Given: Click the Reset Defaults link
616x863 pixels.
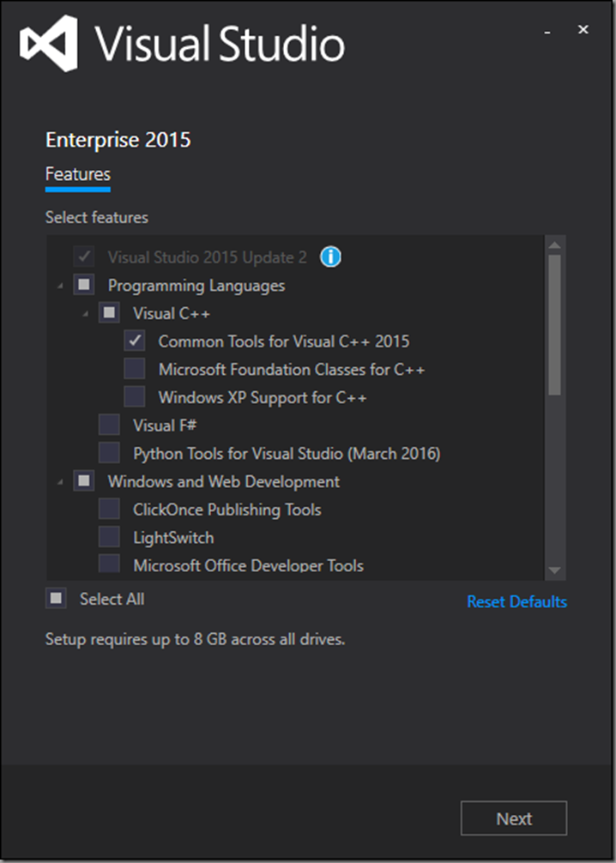Looking at the screenshot, I should (517, 601).
